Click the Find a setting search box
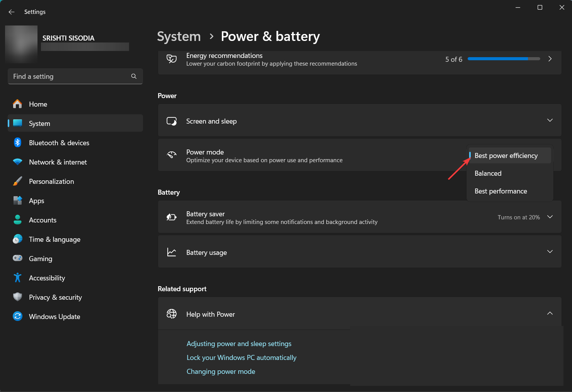Image resolution: width=572 pixels, height=392 pixels. coord(70,76)
